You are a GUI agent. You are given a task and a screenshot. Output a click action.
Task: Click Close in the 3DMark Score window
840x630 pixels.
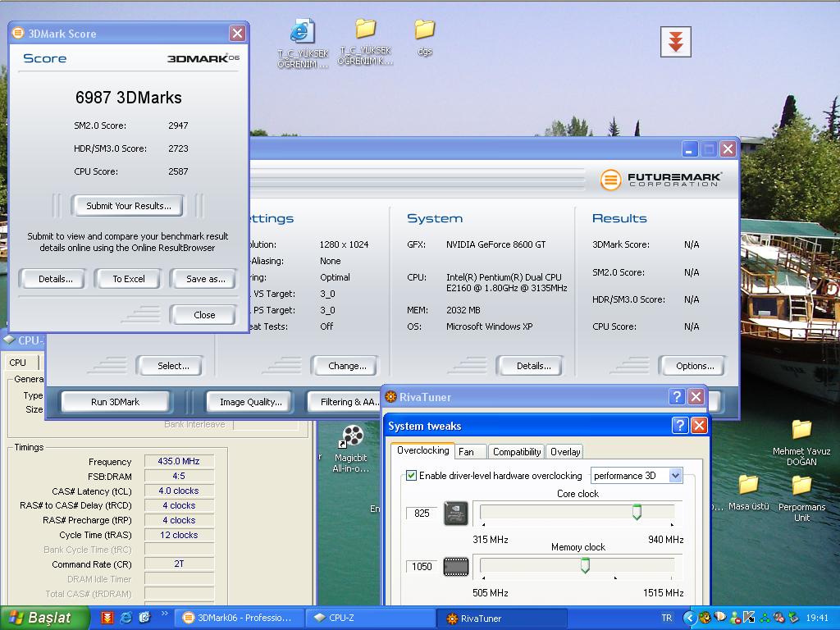tap(203, 315)
